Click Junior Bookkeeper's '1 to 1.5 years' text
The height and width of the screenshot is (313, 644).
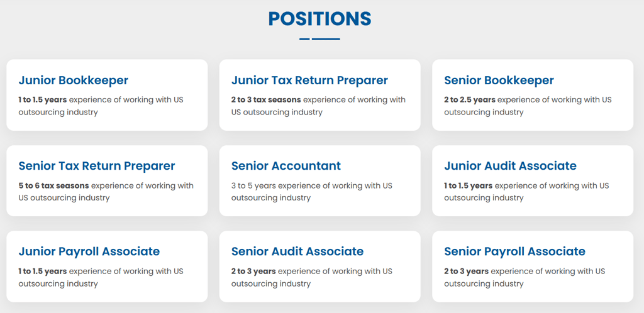[x=42, y=99]
